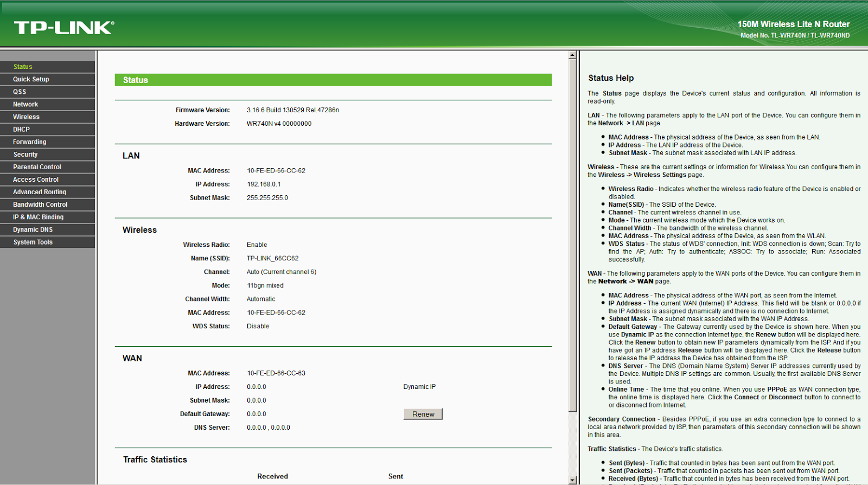Click the Traffic Statistics heading

point(155,460)
